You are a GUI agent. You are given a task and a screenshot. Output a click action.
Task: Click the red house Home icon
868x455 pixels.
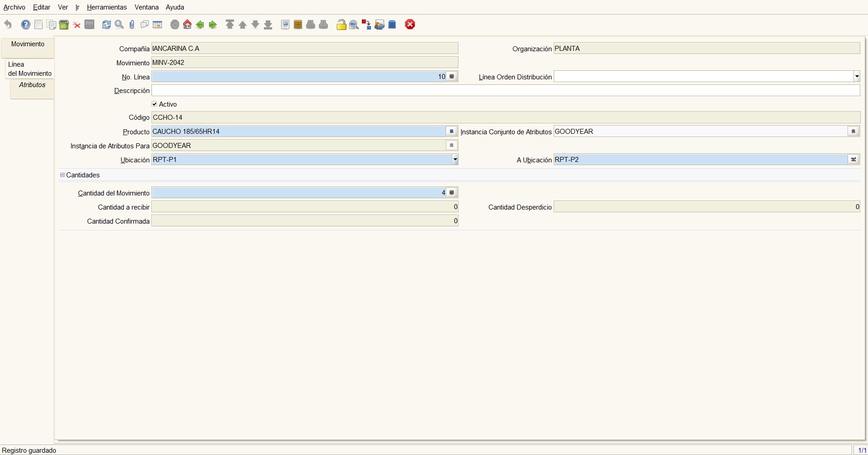tap(187, 25)
